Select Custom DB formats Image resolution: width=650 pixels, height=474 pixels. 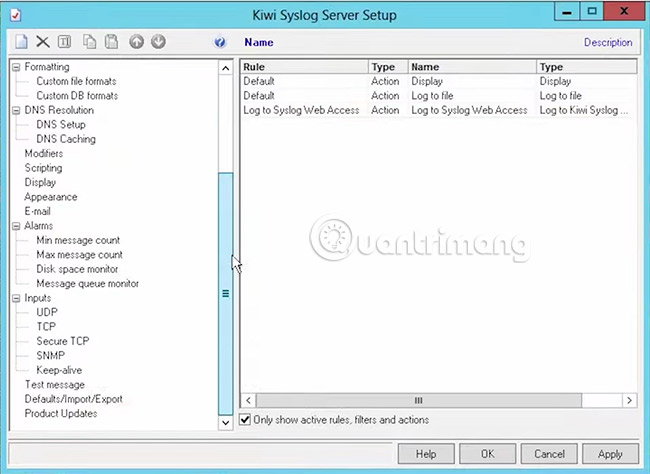[77, 96]
